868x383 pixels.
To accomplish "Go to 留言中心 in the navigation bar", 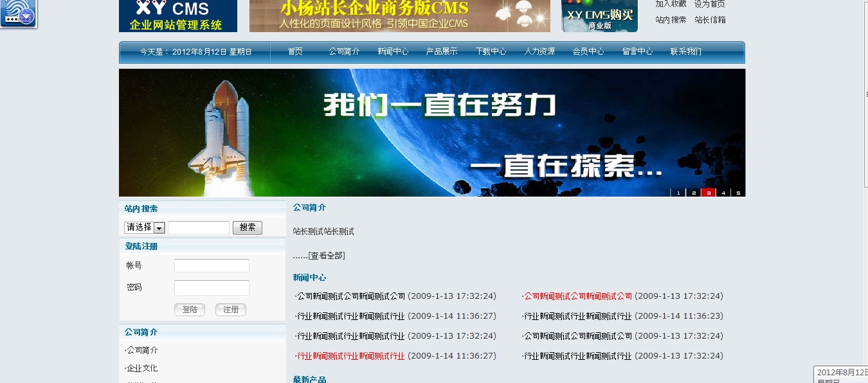I will [x=637, y=51].
